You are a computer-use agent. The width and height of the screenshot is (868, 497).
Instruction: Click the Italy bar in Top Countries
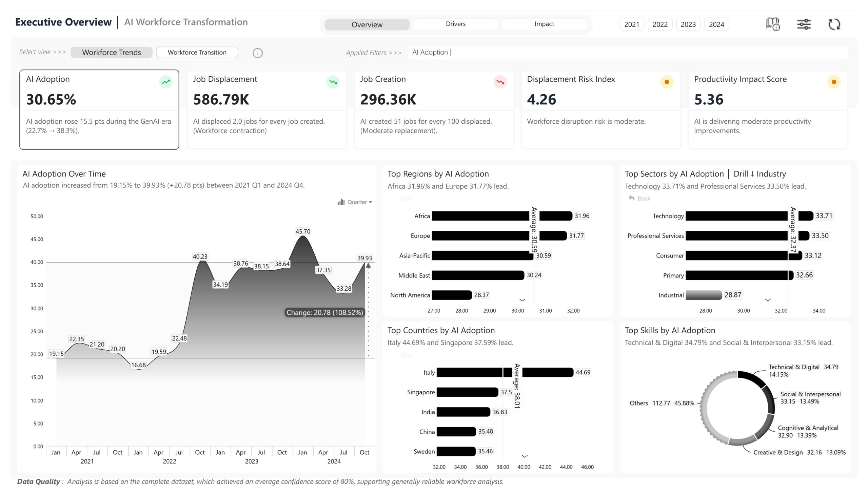point(505,372)
